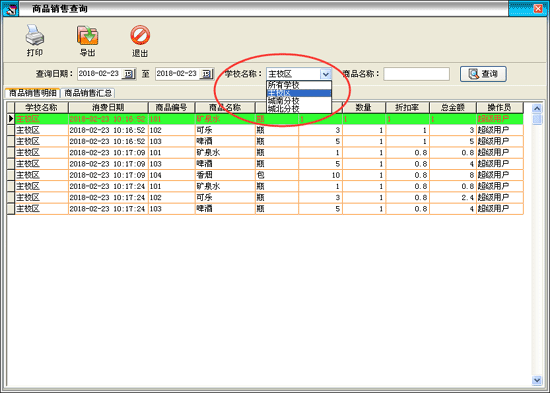The height and width of the screenshot is (393, 550).
Task: Click the 导出 export folder icon
Action: 87,35
